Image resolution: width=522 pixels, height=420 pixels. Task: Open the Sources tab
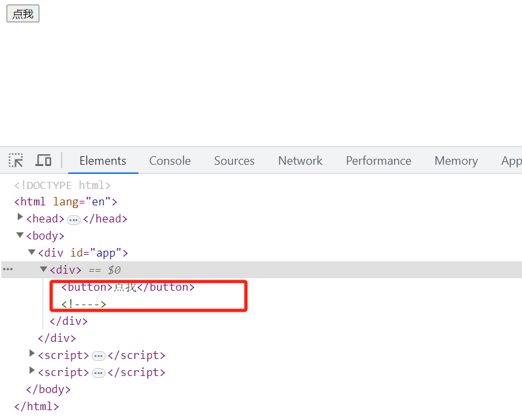[234, 161]
